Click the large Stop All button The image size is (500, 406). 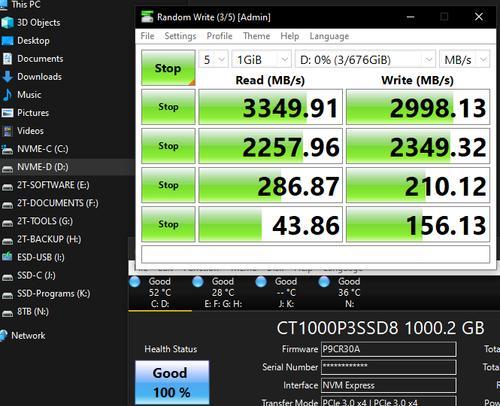coord(168,68)
